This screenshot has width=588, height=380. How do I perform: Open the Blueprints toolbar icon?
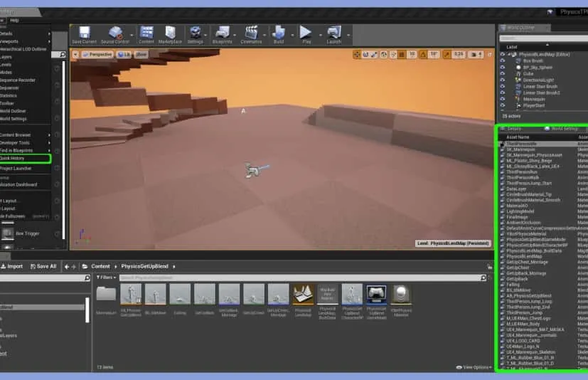(222, 34)
